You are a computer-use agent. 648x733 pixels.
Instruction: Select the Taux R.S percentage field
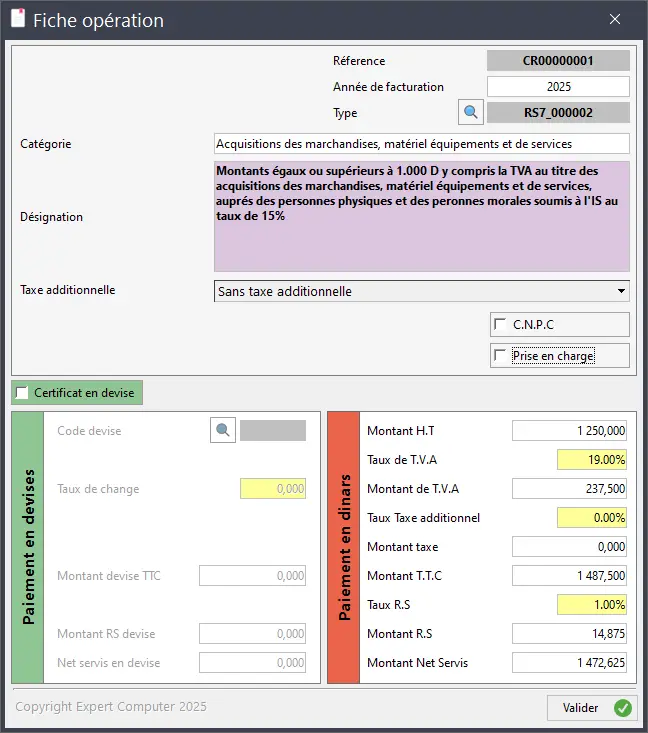click(594, 604)
